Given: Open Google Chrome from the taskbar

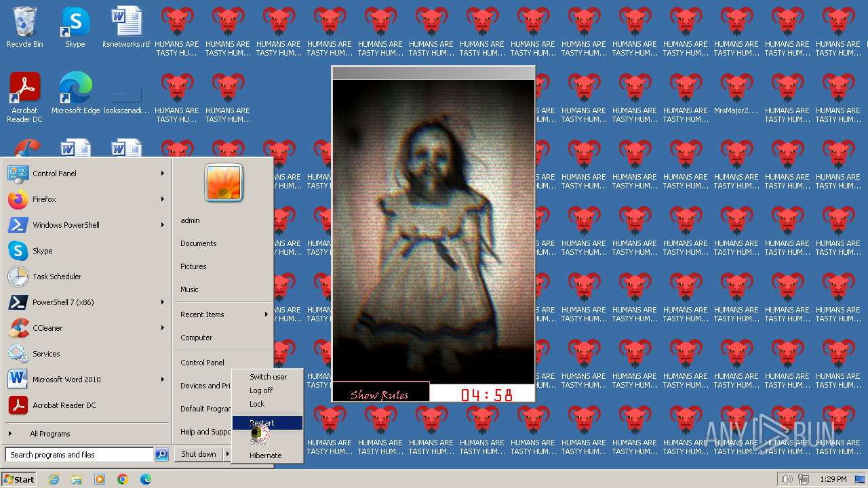Looking at the screenshot, I should click(123, 479).
